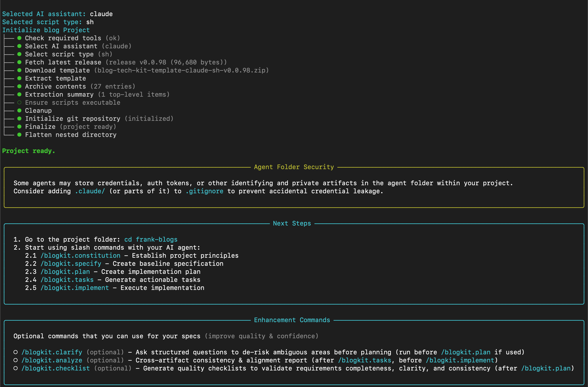The image size is (588, 387).
Task: Click tree branch line before Extract template
Action: (9, 79)
